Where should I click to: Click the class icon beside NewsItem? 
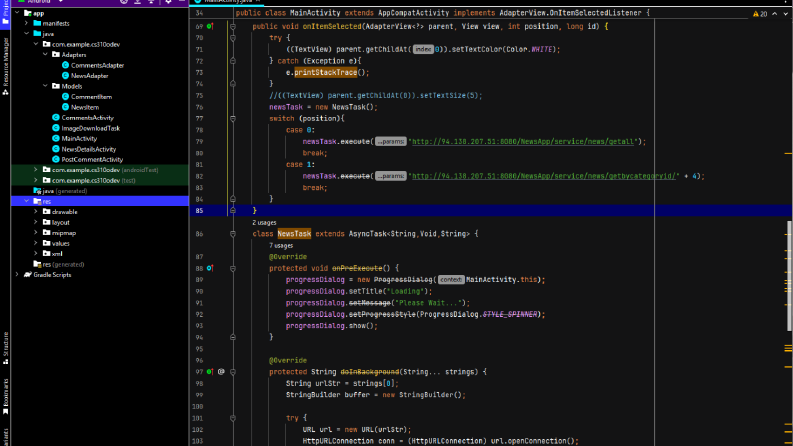[x=65, y=107]
